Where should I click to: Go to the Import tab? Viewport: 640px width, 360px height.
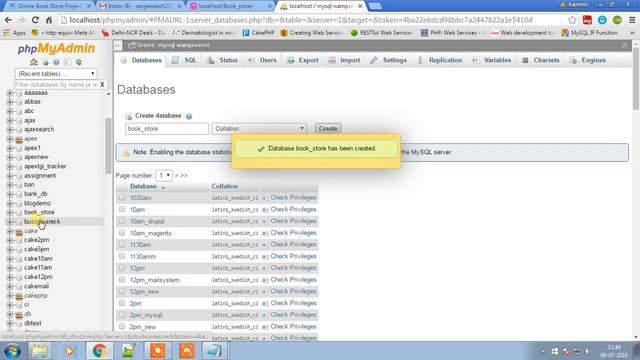point(344,60)
